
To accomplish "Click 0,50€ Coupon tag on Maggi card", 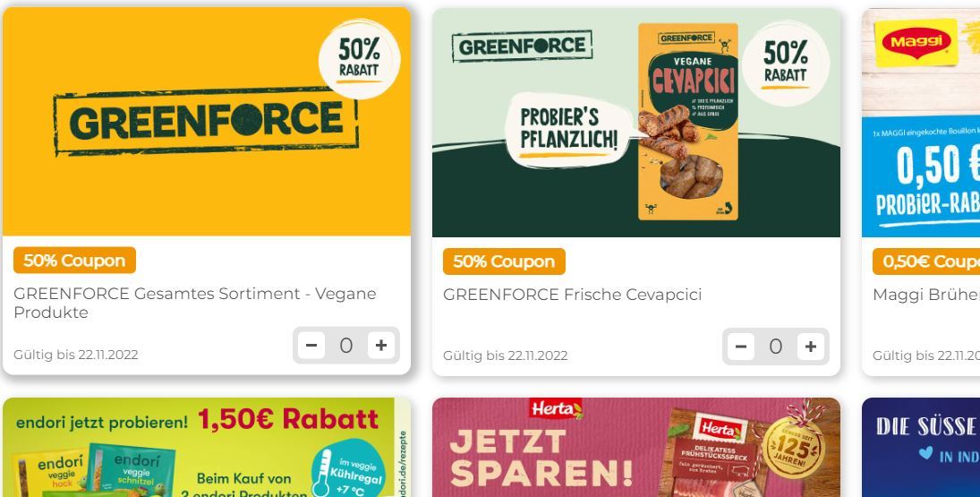I will tap(926, 261).
